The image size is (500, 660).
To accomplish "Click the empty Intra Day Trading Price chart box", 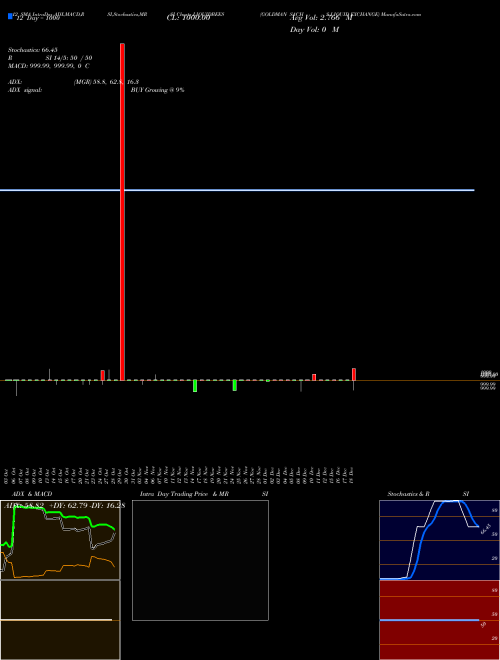I will click(x=200, y=560).
